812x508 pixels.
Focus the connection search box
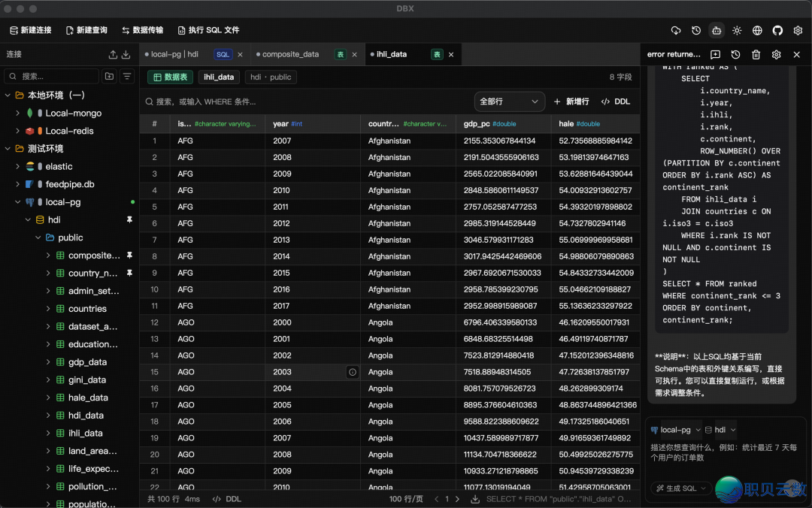tap(52, 77)
